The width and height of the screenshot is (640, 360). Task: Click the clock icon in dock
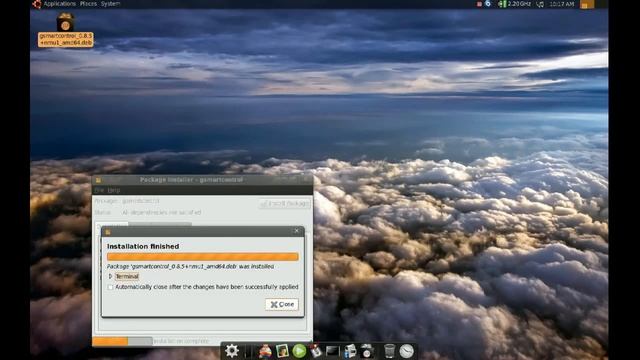coord(407,351)
